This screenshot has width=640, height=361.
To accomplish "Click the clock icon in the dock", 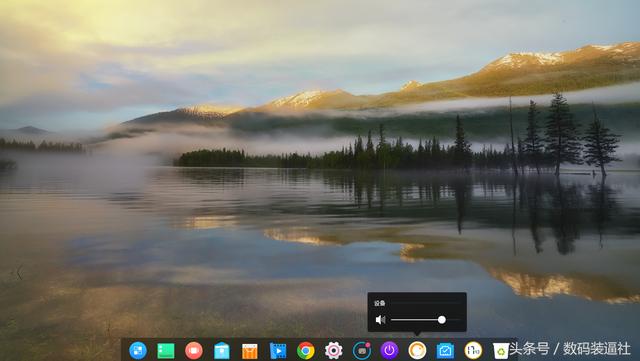I will point(473,350).
